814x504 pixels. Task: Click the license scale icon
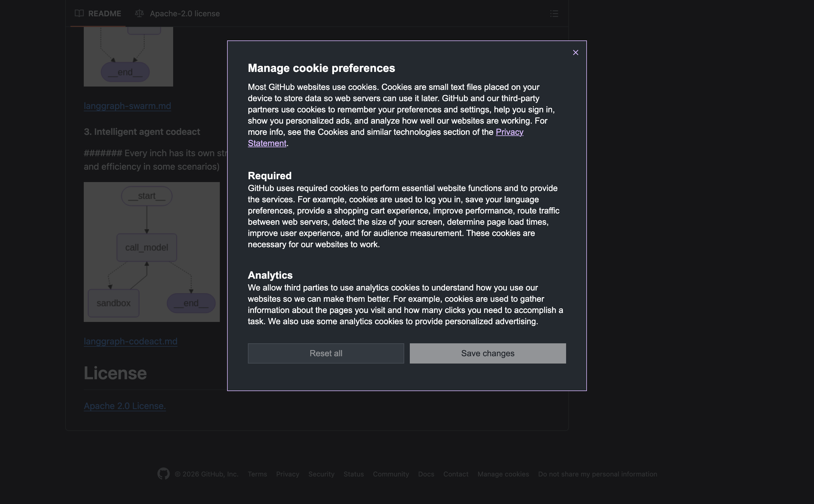point(139,13)
